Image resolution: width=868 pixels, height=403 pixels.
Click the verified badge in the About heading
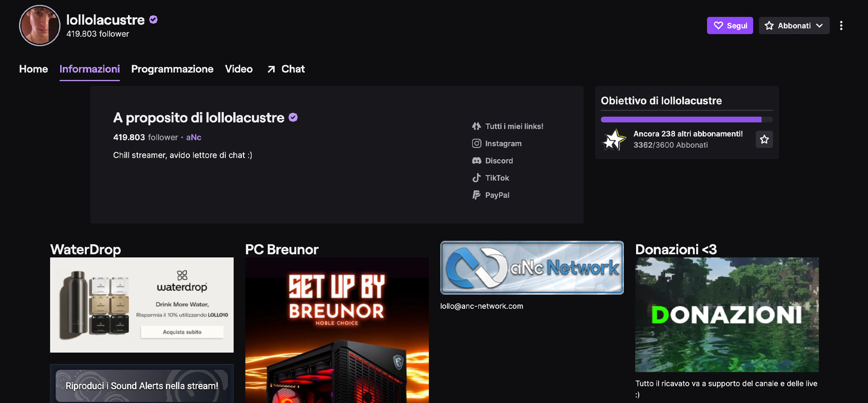coord(293,117)
